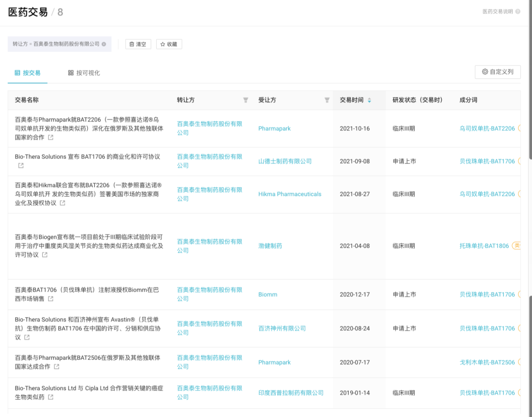Open 贝伐珠单抗-BAT1706 in 2020-12-17 row

(487, 294)
